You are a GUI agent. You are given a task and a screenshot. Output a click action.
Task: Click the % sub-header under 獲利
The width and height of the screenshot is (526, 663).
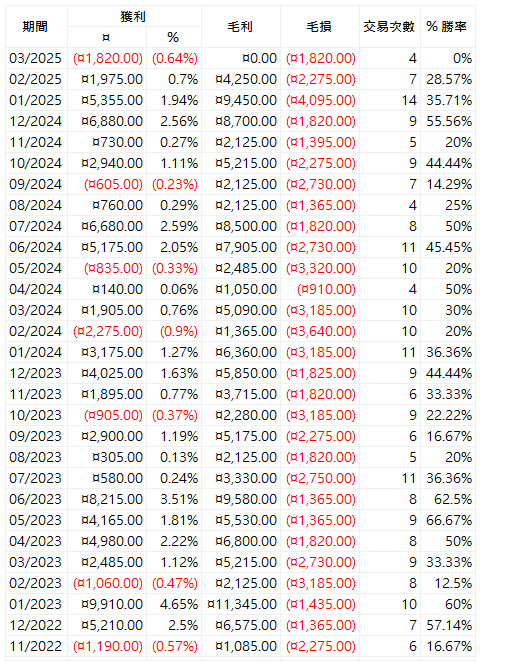[x=173, y=37]
